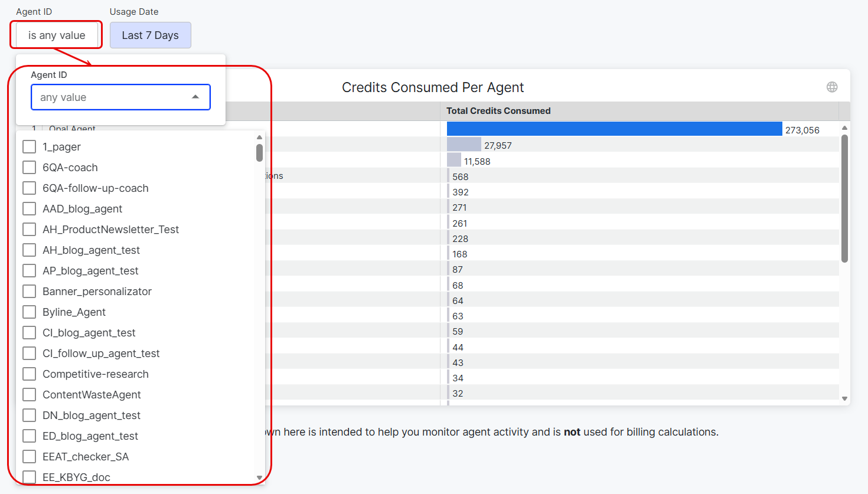Open the 'is any value' Agent ID filter

(57, 35)
